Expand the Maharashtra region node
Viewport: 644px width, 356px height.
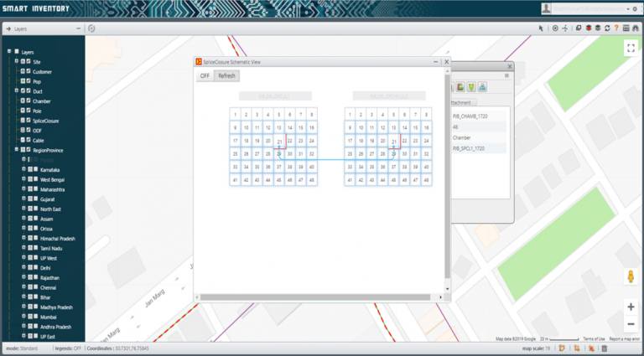23,189
